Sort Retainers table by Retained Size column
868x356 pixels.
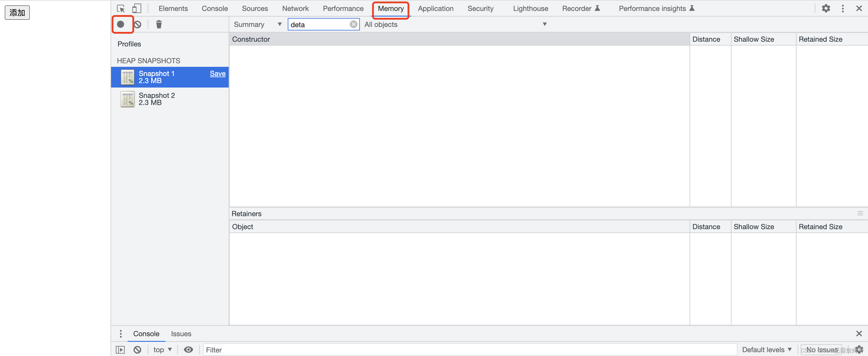[x=832, y=226]
